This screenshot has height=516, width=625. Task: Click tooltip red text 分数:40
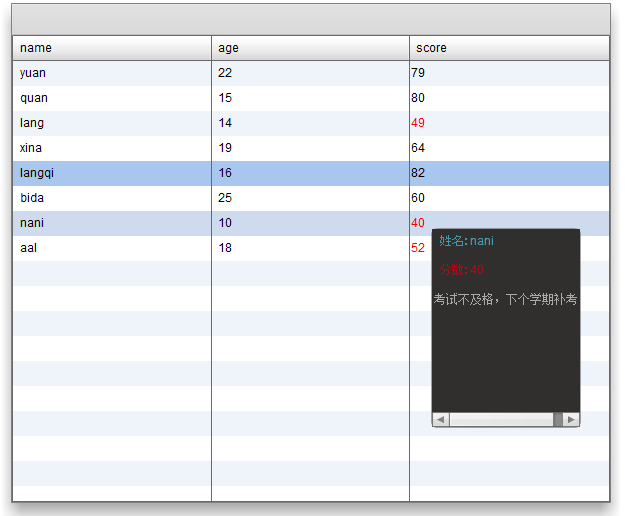[462, 270]
